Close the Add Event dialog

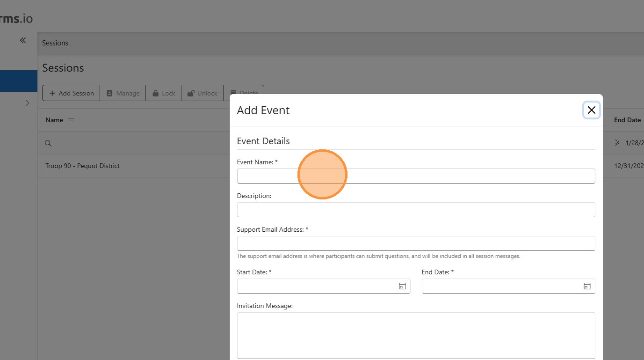591,110
